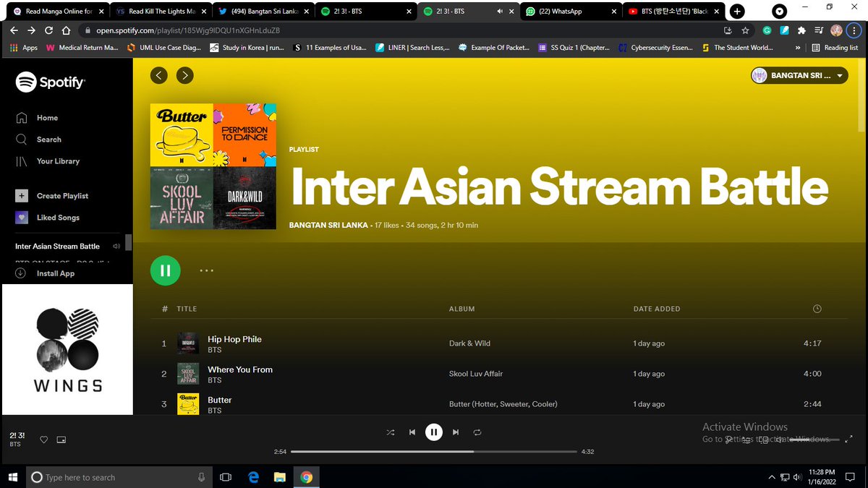
Task: Like the song 2! 3! with the heart
Action: [44, 440]
